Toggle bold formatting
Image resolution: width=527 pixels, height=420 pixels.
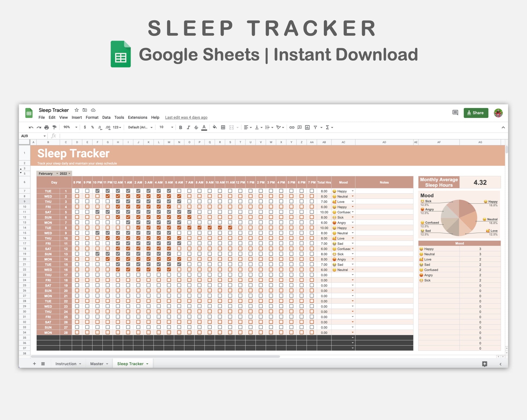[181, 127]
